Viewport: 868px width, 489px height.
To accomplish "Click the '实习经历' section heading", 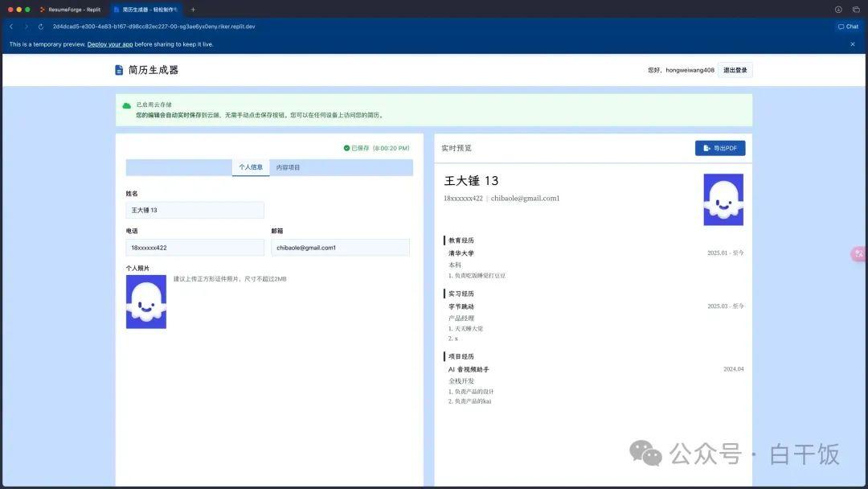I will point(461,294).
